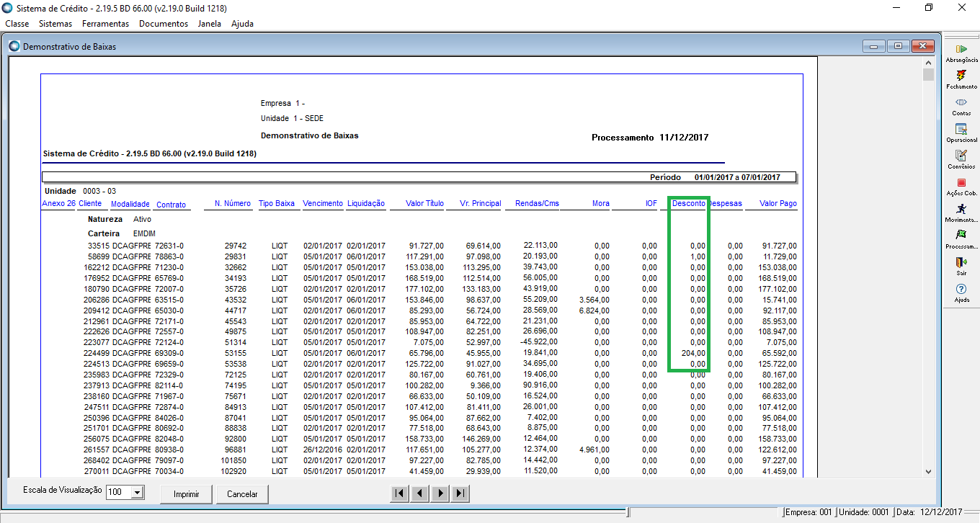Click Vencimento date 26/12/2016
This screenshot has height=523, width=980.
point(323,450)
